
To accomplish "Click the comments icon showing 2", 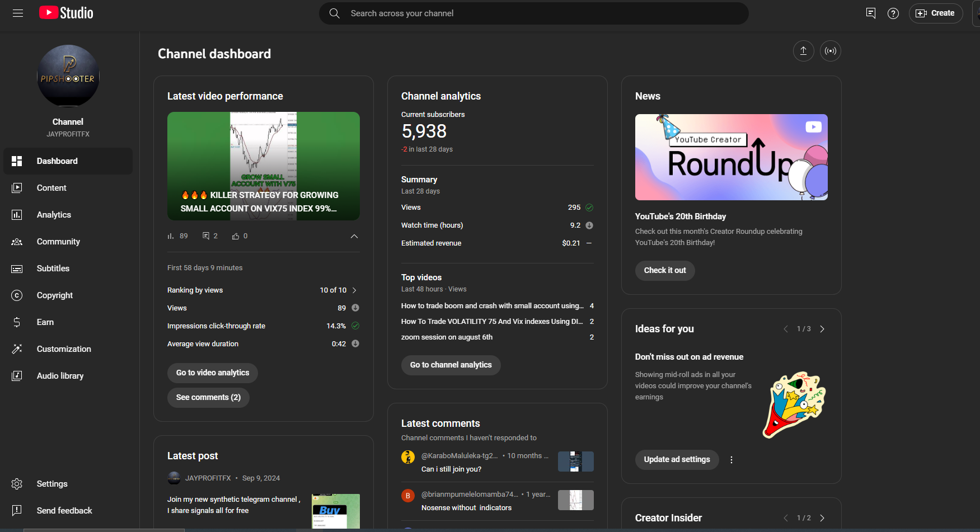I will (x=206, y=236).
